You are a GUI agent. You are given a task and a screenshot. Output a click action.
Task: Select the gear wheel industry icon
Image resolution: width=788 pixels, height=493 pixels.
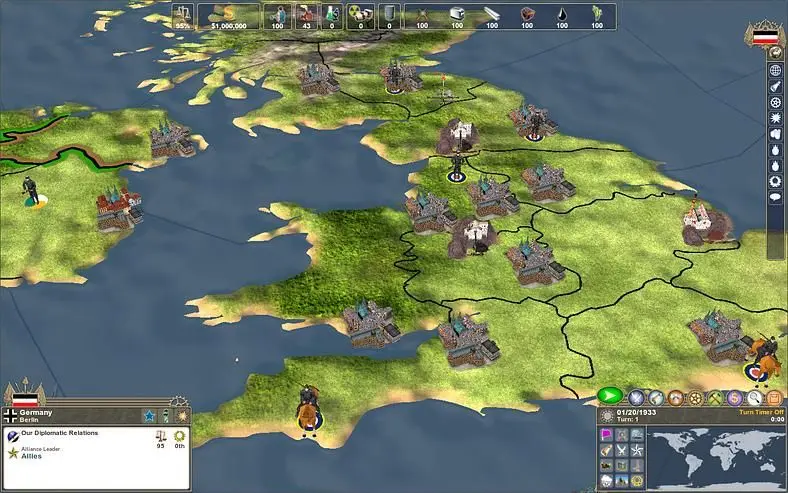pos(696,398)
